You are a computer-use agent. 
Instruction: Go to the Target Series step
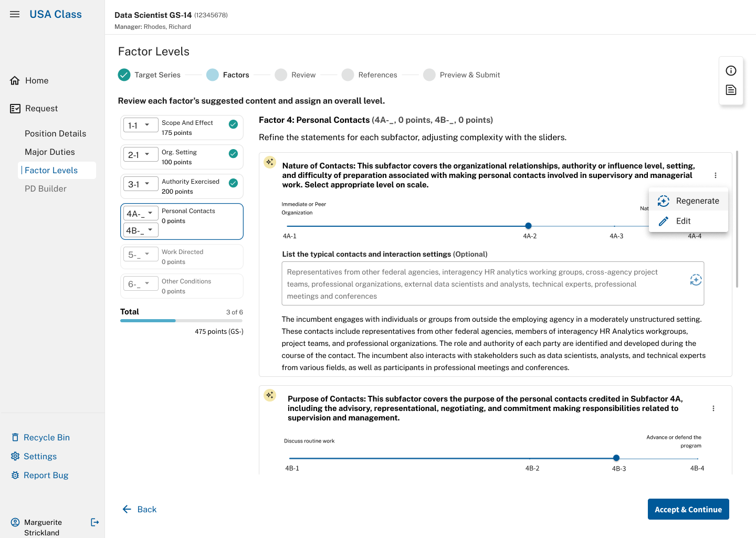(x=149, y=75)
